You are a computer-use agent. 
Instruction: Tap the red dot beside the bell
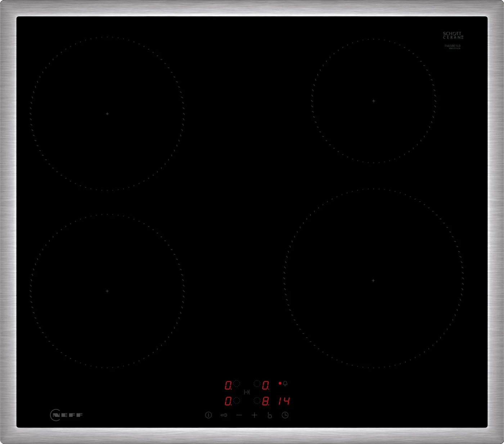point(280,383)
